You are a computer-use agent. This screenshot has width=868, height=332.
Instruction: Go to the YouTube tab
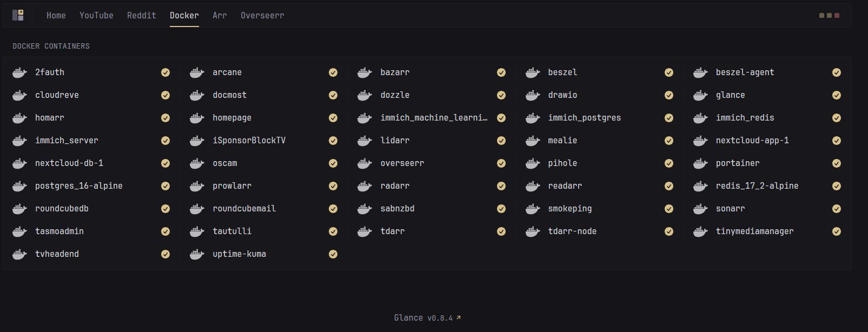click(x=96, y=15)
